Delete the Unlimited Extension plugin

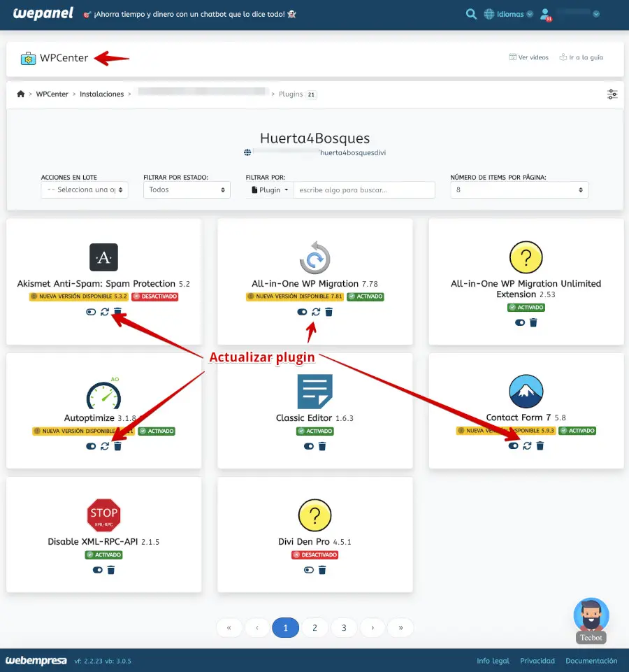(x=533, y=323)
